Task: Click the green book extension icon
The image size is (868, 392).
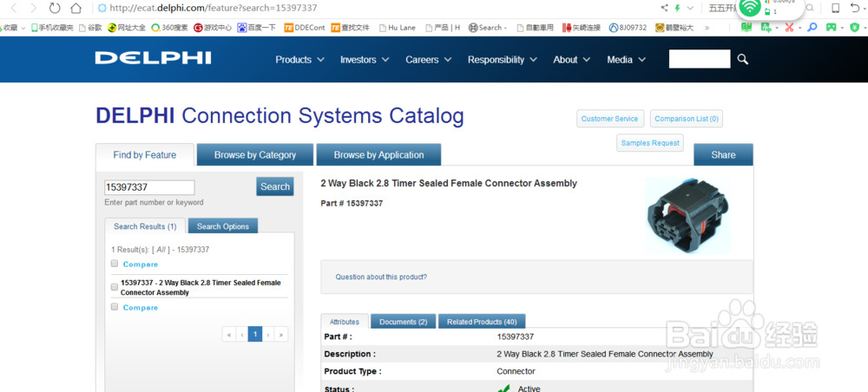Action: point(746,27)
